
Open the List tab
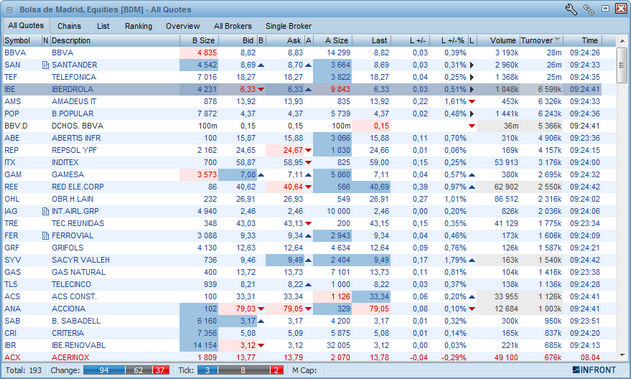[x=103, y=26]
